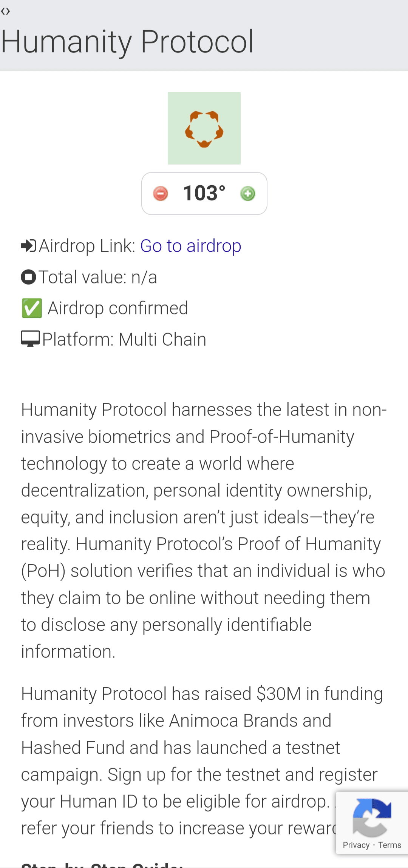Click the green checkmark Airdrop confirmed icon
The width and height of the screenshot is (408, 868).
[32, 308]
